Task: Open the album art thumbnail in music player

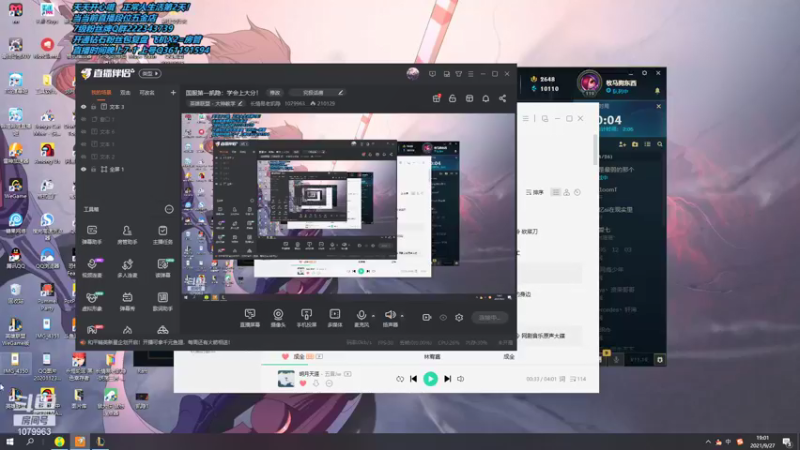Action: (286, 379)
